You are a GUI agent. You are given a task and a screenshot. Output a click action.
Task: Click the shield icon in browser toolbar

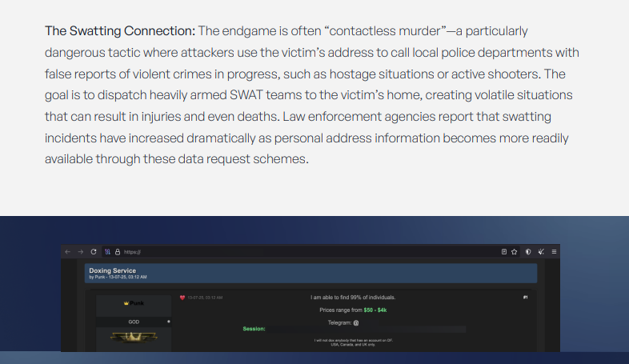coord(528,251)
